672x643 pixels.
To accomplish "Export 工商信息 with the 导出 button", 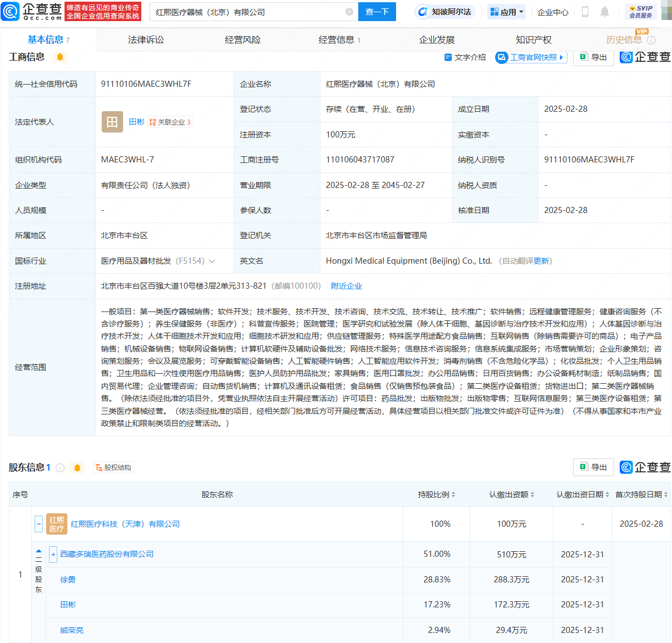I will click(x=594, y=57).
